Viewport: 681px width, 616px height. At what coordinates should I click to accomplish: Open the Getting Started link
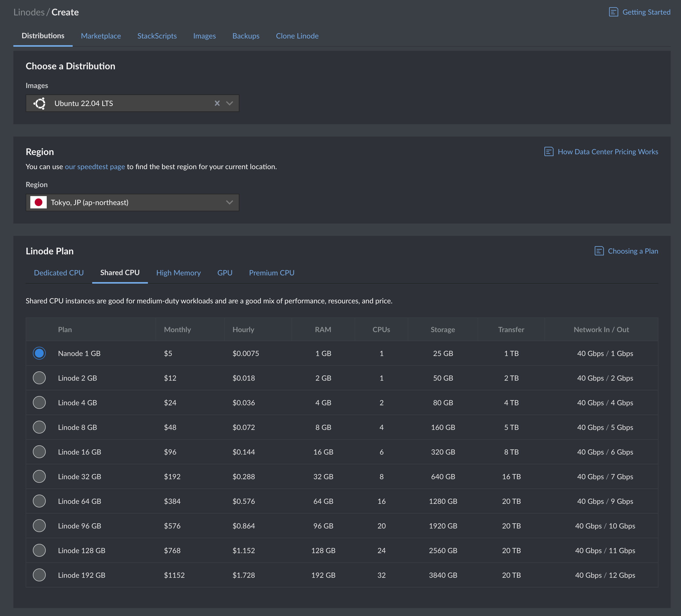tap(646, 12)
